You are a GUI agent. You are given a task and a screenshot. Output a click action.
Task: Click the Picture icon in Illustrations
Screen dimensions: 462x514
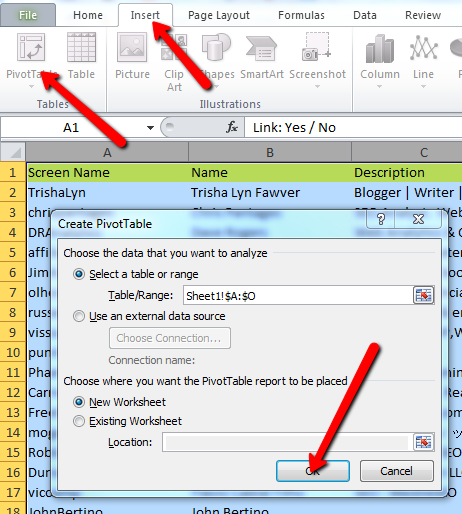point(132,47)
